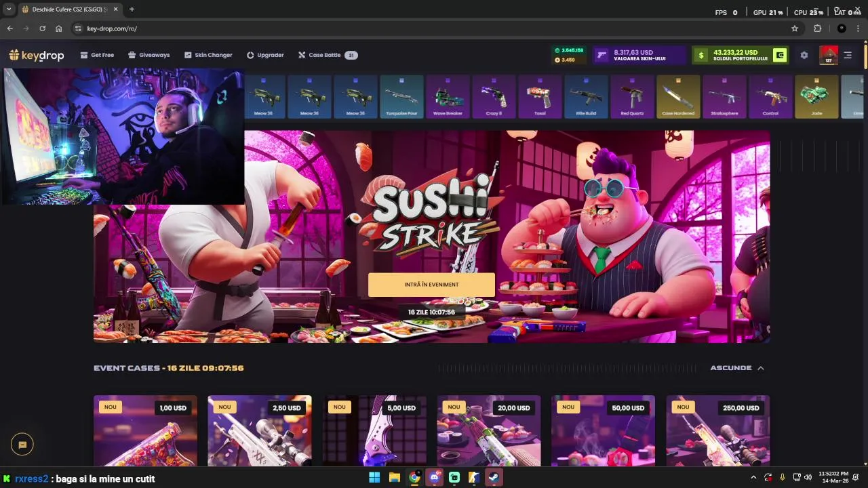Select the Control rifle drop item

[x=770, y=96]
